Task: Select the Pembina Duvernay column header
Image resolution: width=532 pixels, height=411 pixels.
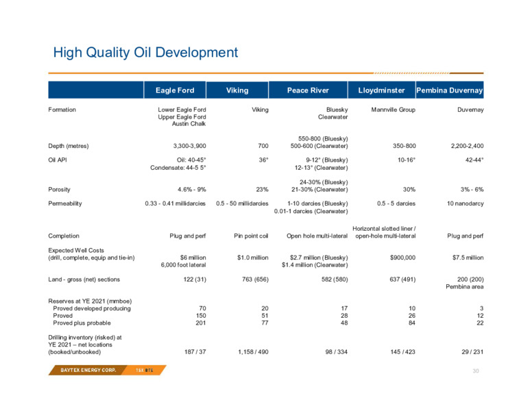Action: (x=450, y=90)
